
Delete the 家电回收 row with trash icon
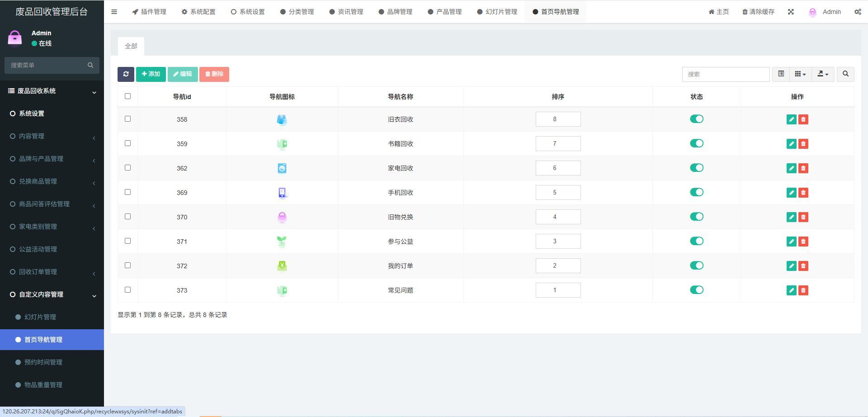[x=803, y=168]
